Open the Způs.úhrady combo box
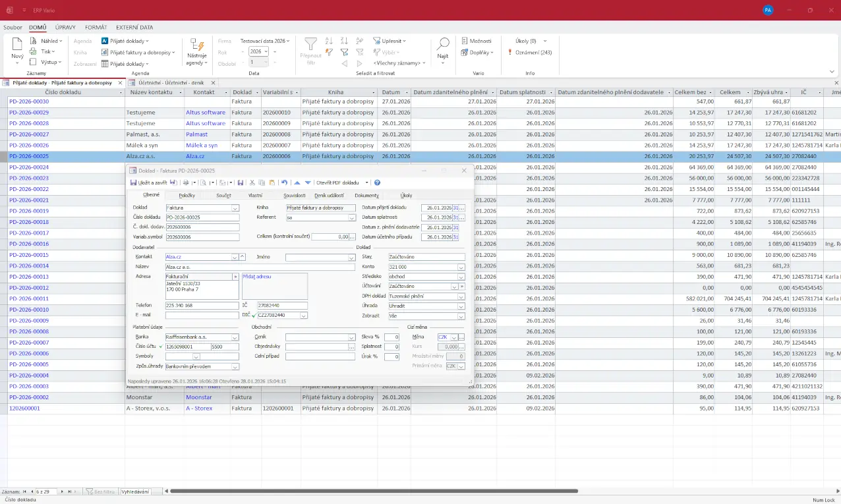The height and width of the screenshot is (504, 841). click(x=235, y=367)
